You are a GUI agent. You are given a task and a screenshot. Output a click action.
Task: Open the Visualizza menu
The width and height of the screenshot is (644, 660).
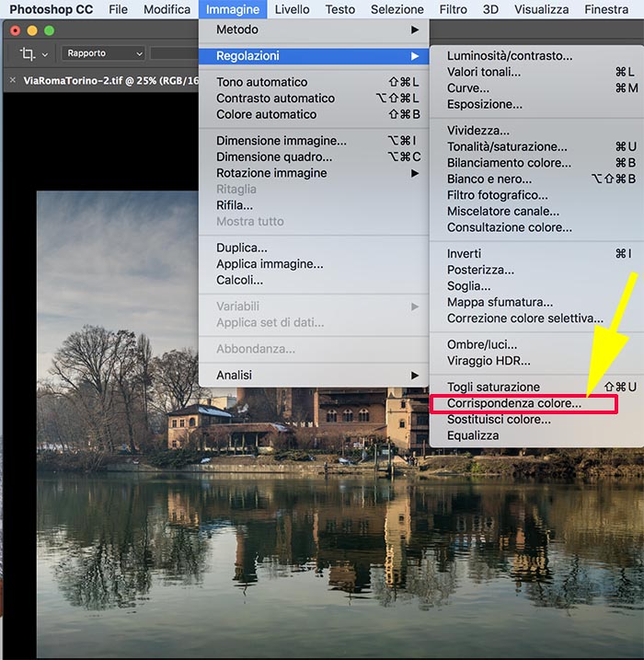(x=541, y=9)
